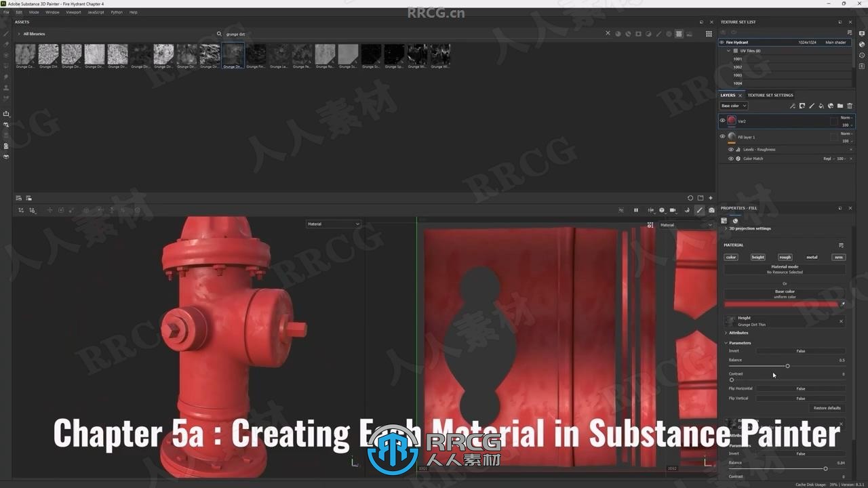The image size is (868, 488).
Task: Open the assets folder import icon
Action: [701, 199]
